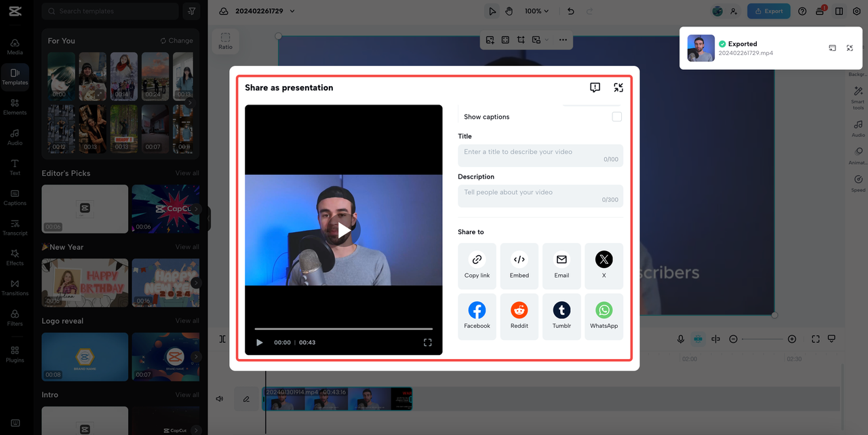
Task: Tick the Show captions checkbox
Action: pos(616,117)
